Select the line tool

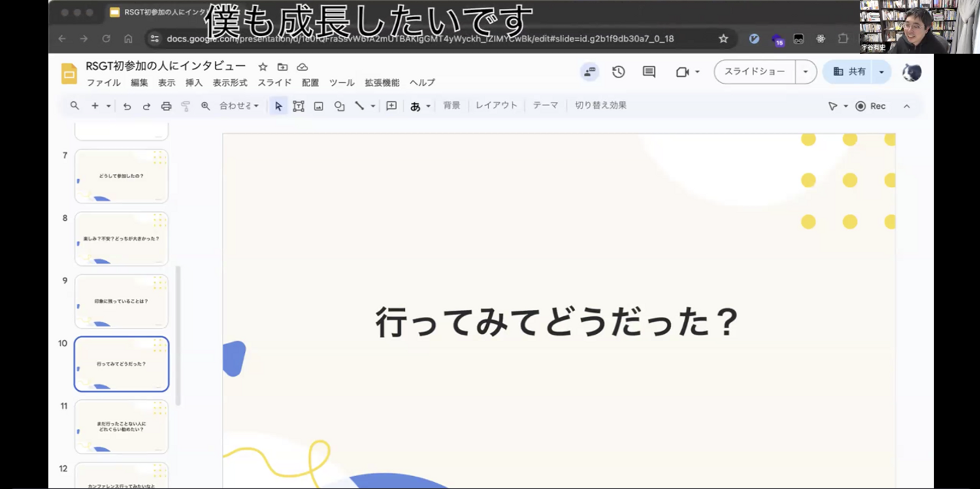click(359, 106)
